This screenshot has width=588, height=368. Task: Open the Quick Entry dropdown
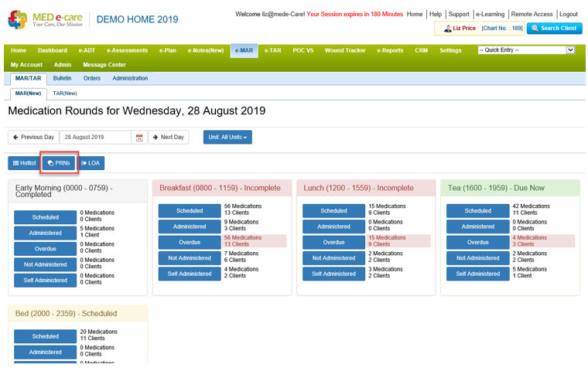(x=526, y=50)
